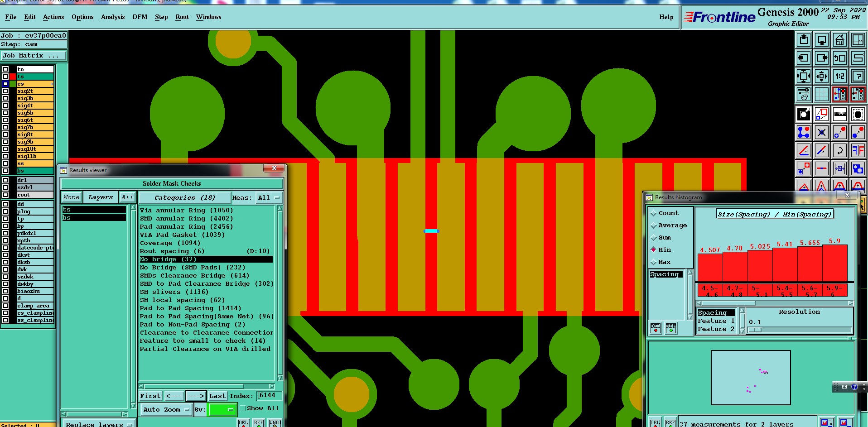Image resolution: width=868 pixels, height=427 pixels.
Task: Click the zoom out shrink icon
Action: pyautogui.click(x=822, y=76)
